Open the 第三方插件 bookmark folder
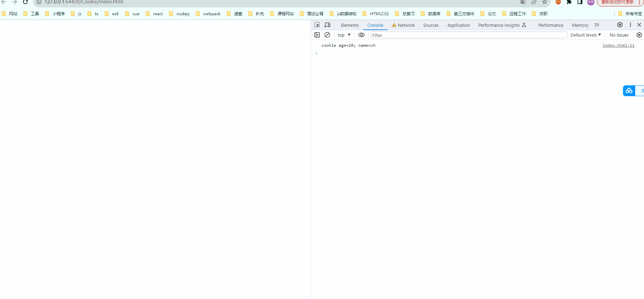The width and height of the screenshot is (644, 299). coord(461,14)
